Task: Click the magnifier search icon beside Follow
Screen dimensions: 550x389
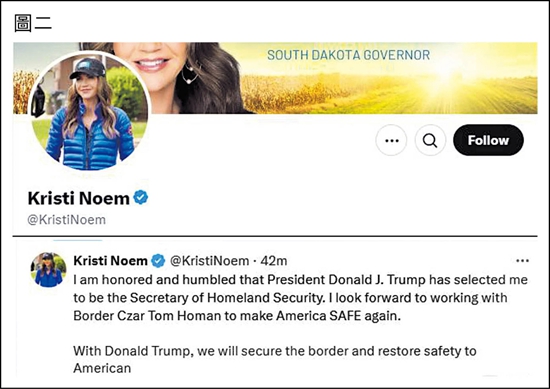Action: point(430,140)
